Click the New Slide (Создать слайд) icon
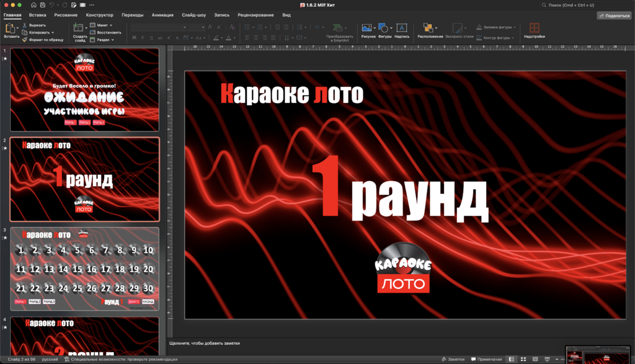This screenshot has width=635, height=364. [x=78, y=27]
